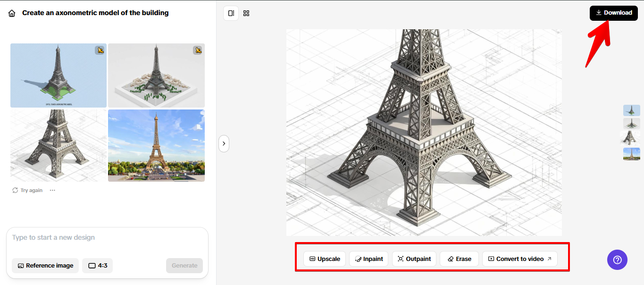
Task: Click the Generate button
Action: coord(184,266)
